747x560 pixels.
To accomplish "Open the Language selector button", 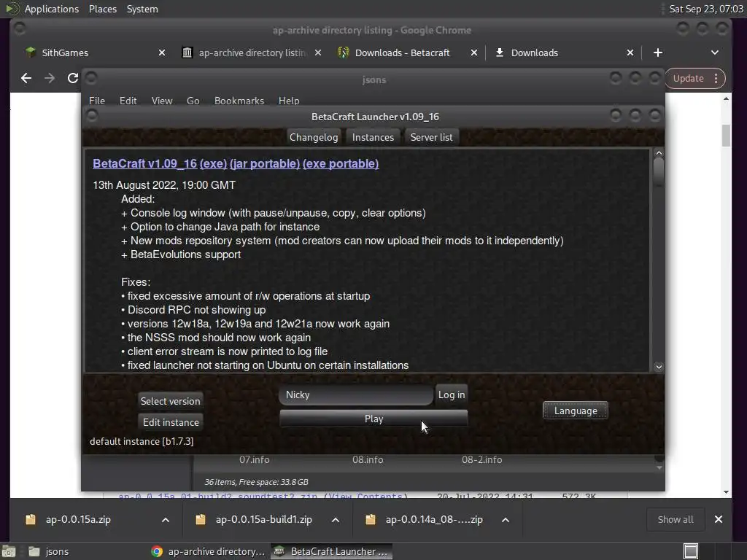I will pyautogui.click(x=576, y=411).
